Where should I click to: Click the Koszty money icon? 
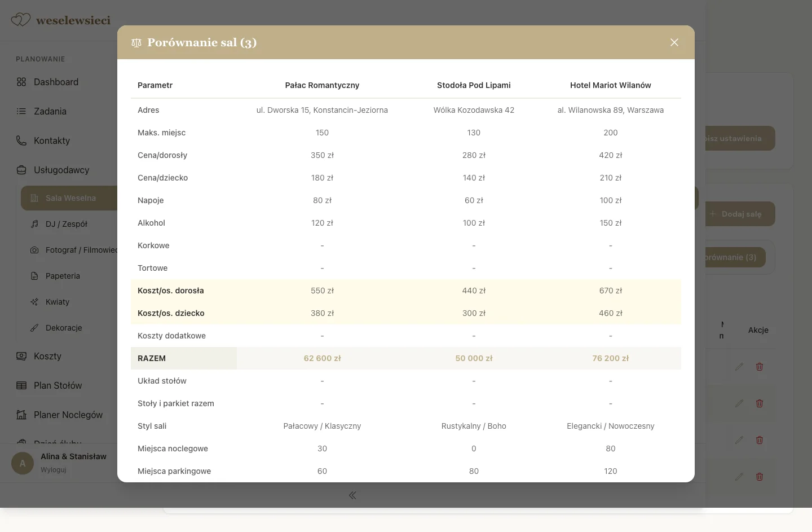21,356
